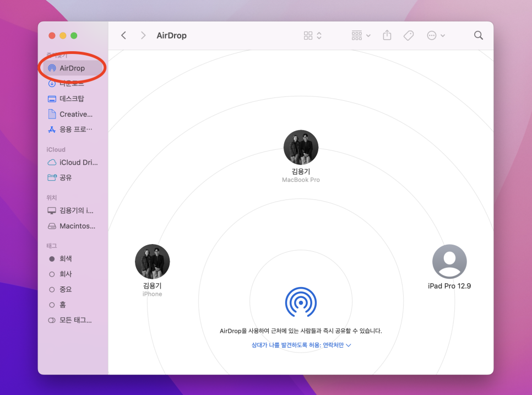Open the group-by options dropdown
The image size is (532, 395).
[x=361, y=35]
